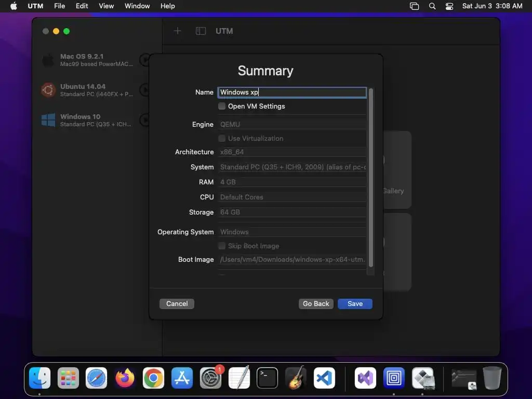Open the Window menu

tap(137, 6)
